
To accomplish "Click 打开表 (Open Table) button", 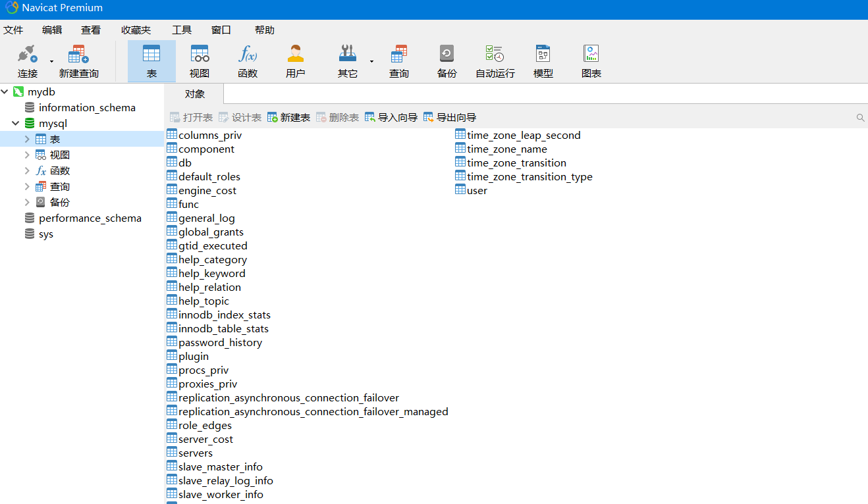I will [191, 117].
